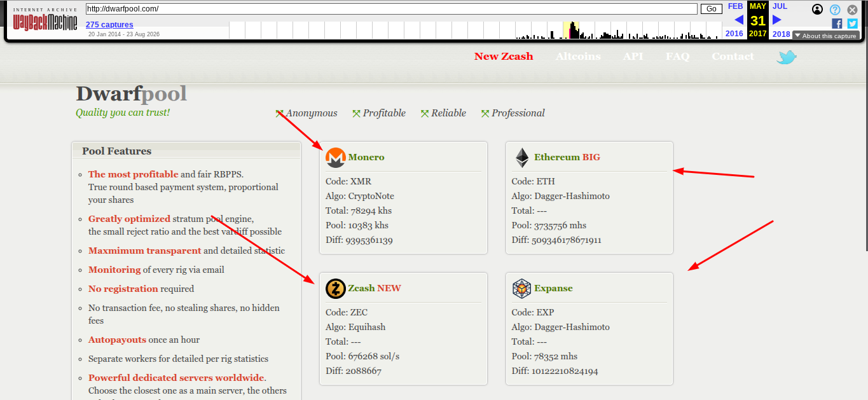Share capture on Twitter icon in toolbar
This screenshot has width=868, height=400.
853,24
